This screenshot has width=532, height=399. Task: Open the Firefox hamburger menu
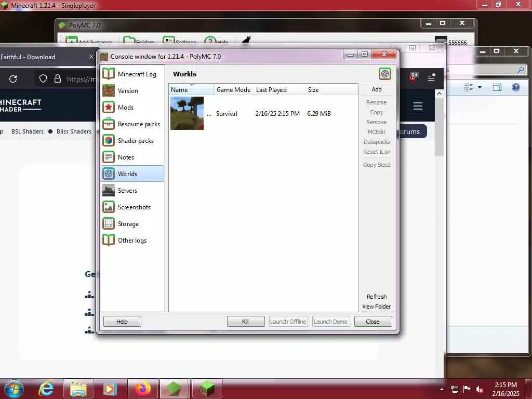point(431,78)
